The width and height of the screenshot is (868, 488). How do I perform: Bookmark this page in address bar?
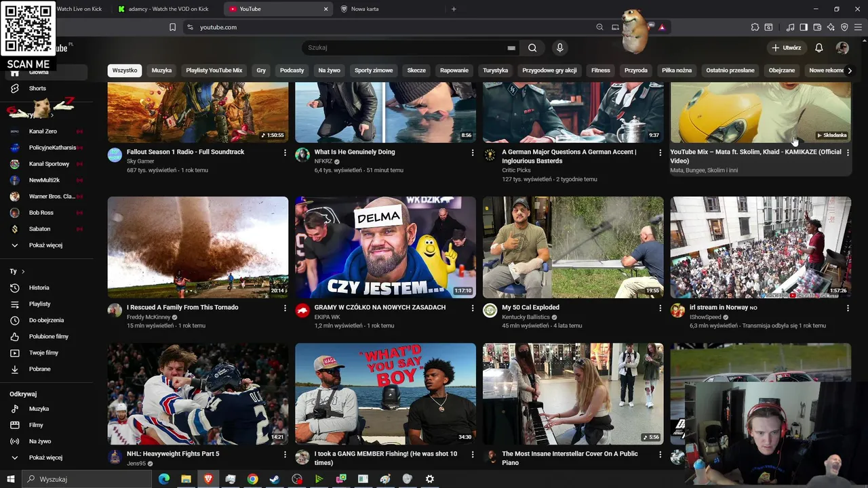[x=172, y=27]
